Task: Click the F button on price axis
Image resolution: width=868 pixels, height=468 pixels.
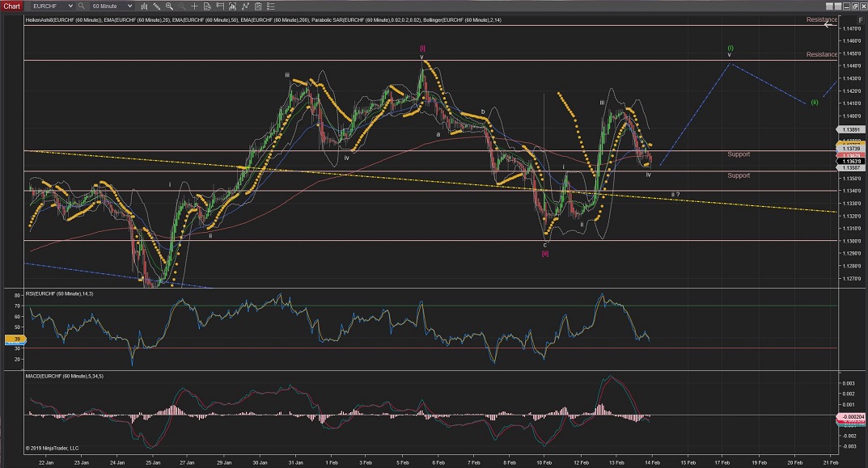Action: (860, 20)
